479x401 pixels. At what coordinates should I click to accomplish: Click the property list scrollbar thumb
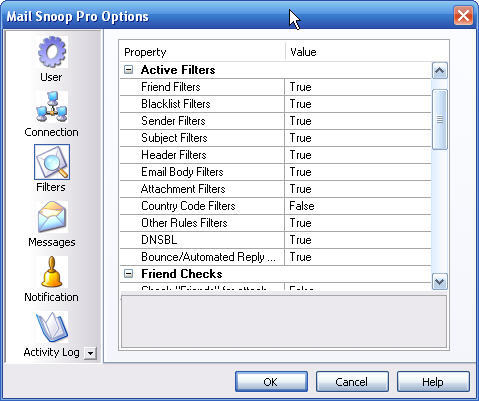(440, 120)
